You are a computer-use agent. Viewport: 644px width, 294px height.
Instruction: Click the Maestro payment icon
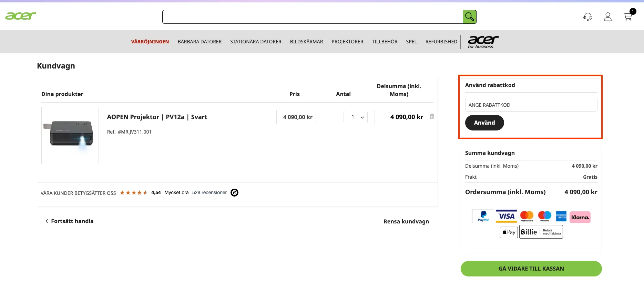pyautogui.click(x=545, y=216)
